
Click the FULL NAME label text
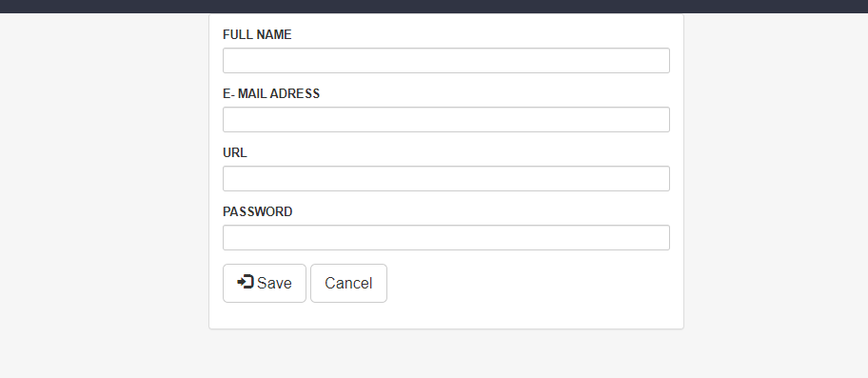pyautogui.click(x=257, y=35)
